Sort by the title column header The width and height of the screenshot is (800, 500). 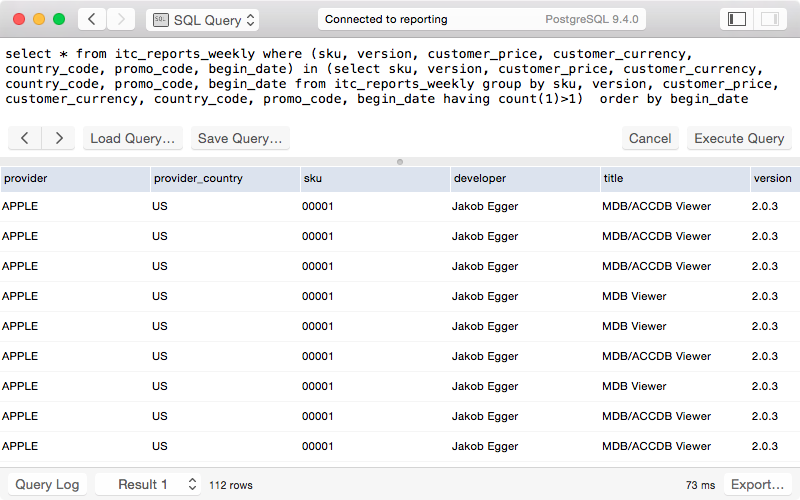click(x=675, y=179)
